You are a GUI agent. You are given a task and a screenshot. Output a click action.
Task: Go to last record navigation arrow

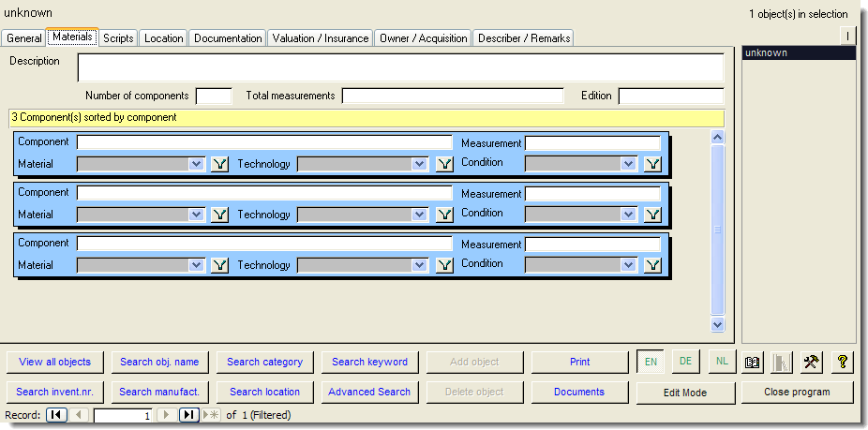188,415
